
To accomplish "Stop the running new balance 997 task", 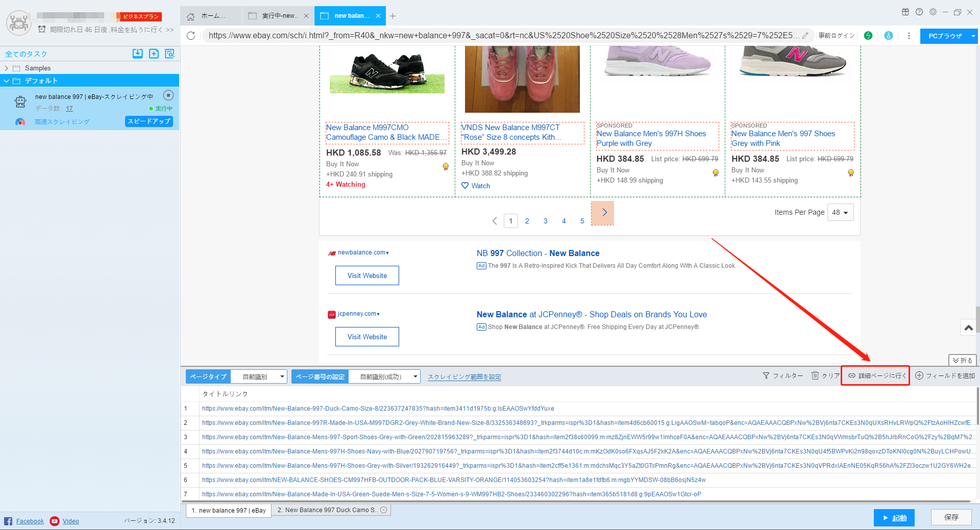I will [x=168, y=95].
